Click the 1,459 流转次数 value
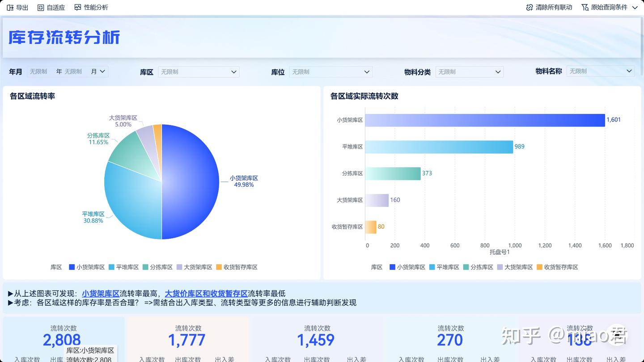 point(316,341)
